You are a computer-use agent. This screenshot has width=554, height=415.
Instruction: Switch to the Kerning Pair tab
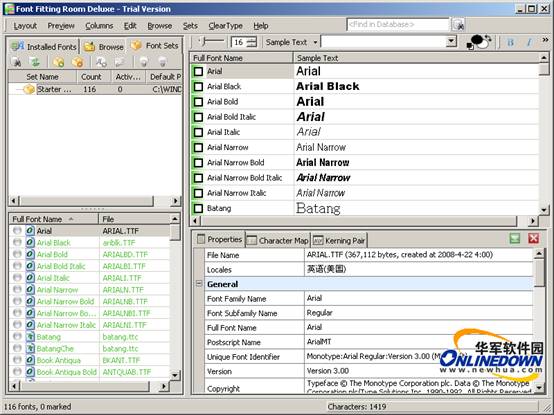pyautogui.click(x=339, y=241)
